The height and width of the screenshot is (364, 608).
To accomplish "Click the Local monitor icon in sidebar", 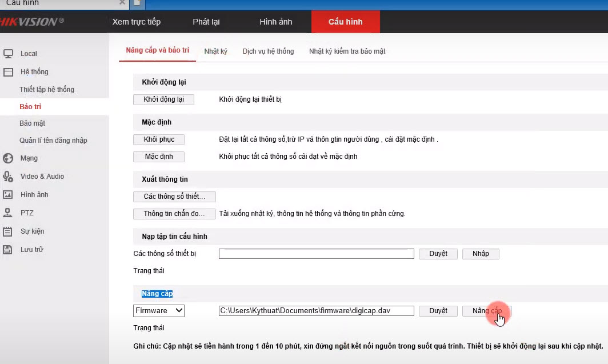I will pos(8,54).
